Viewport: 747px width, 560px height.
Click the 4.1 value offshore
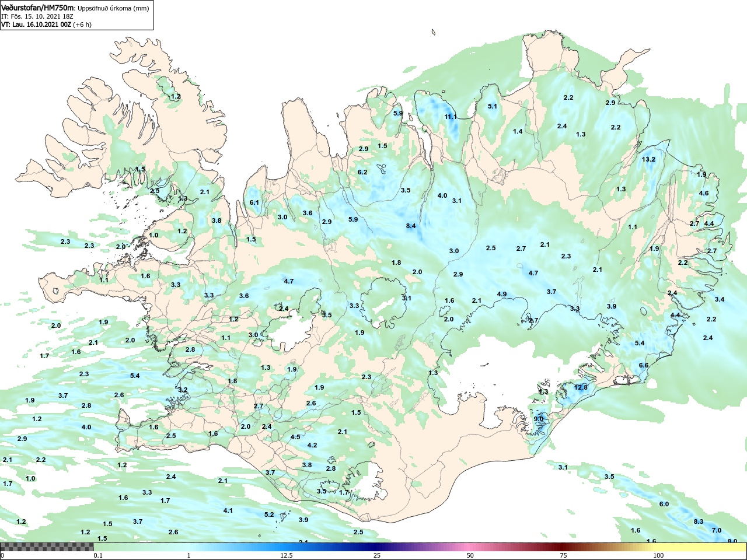[228, 510]
